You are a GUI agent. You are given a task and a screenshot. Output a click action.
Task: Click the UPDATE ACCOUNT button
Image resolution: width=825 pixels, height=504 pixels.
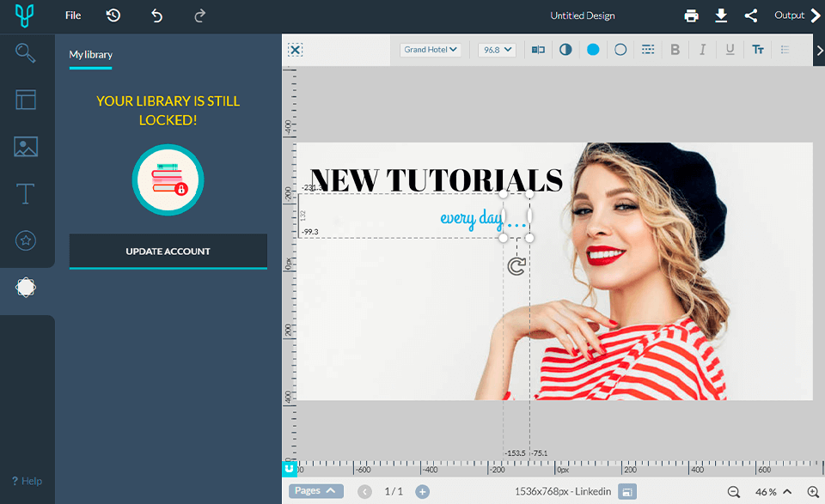[168, 252]
